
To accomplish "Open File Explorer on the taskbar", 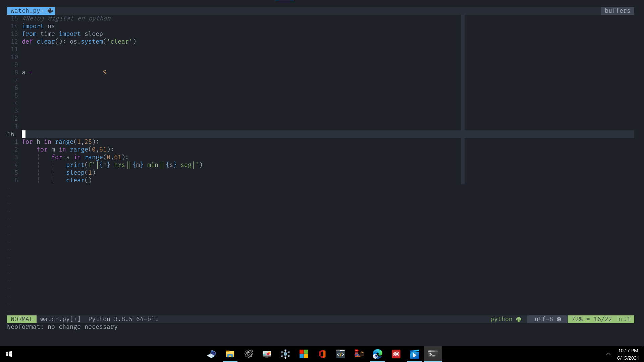I will coord(230,354).
